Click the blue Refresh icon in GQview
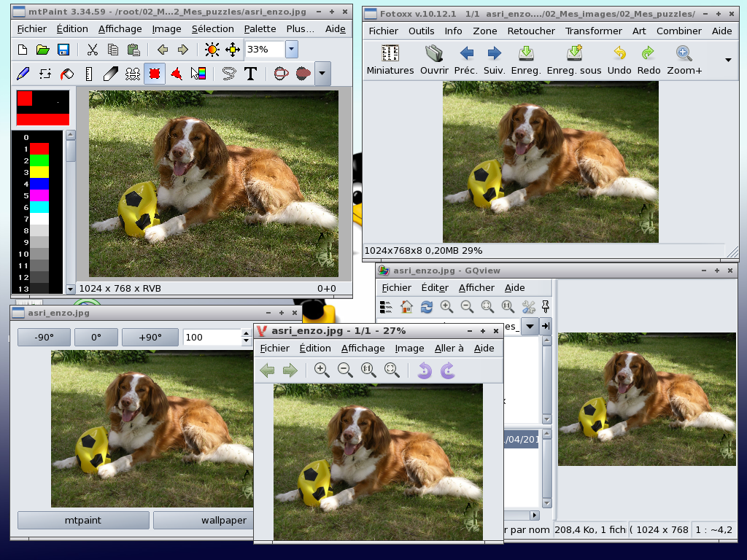The height and width of the screenshot is (560, 747). tap(426, 307)
